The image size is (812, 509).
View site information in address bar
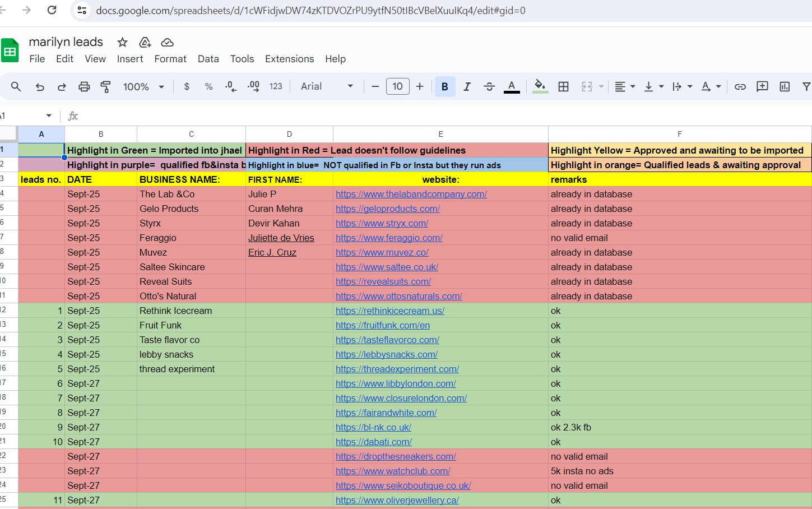(82, 10)
